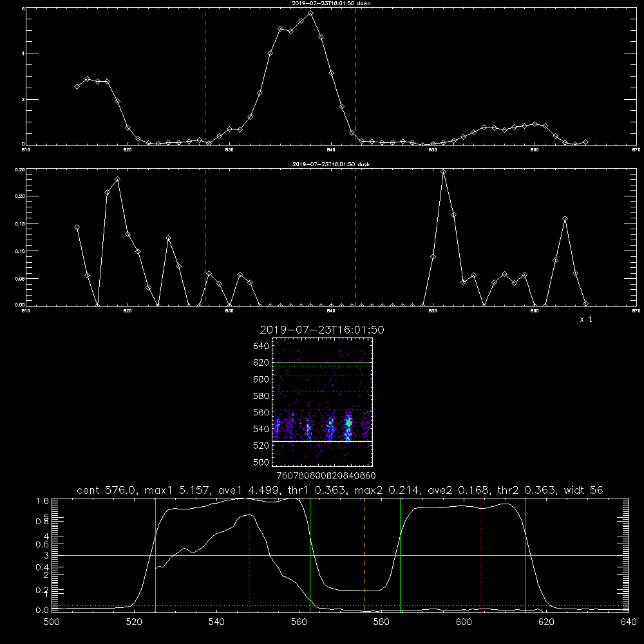The width and height of the screenshot is (644, 644).
Task: Click the white horizontal threshold line in bottom plot
Action: click(340, 555)
